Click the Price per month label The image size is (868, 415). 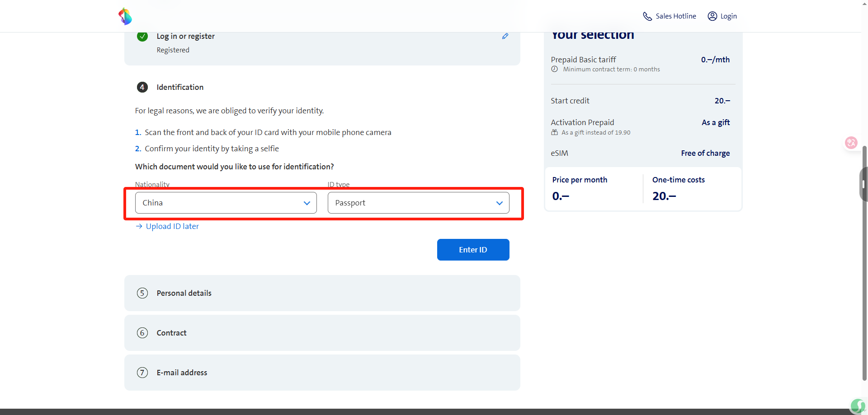(x=580, y=180)
